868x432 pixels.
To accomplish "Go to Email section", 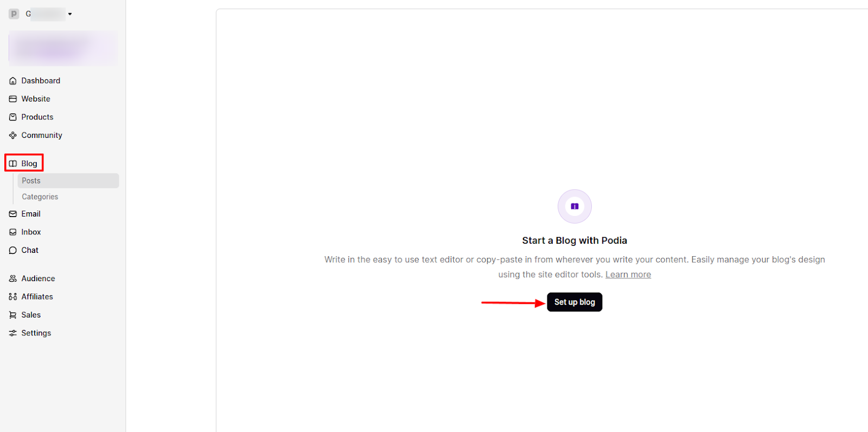I will (31, 214).
